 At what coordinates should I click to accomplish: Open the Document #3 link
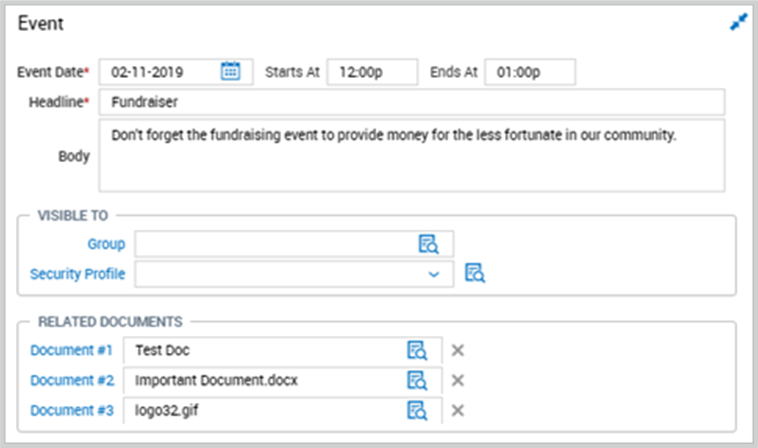[x=72, y=410]
